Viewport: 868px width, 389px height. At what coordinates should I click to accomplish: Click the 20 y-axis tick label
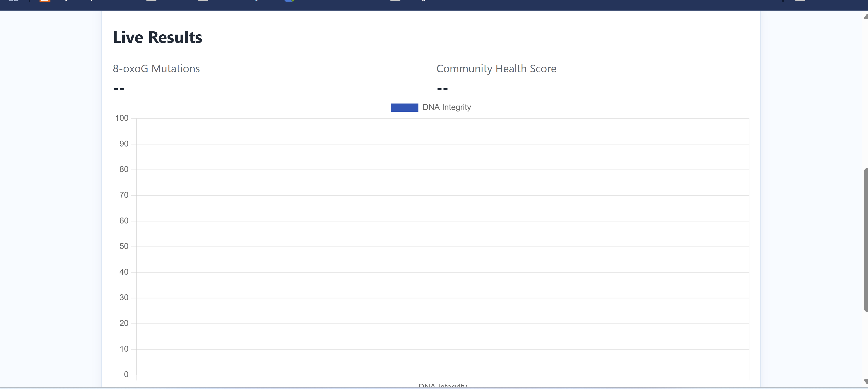click(x=124, y=323)
